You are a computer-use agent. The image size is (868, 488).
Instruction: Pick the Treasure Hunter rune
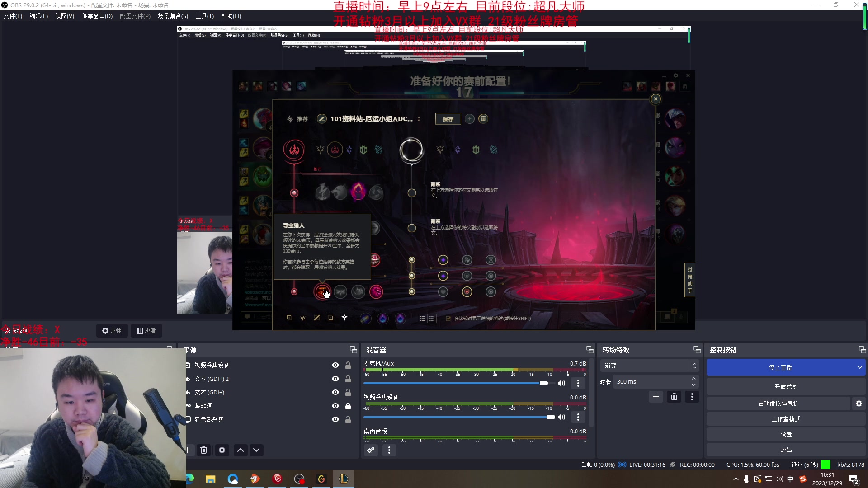[x=322, y=292]
